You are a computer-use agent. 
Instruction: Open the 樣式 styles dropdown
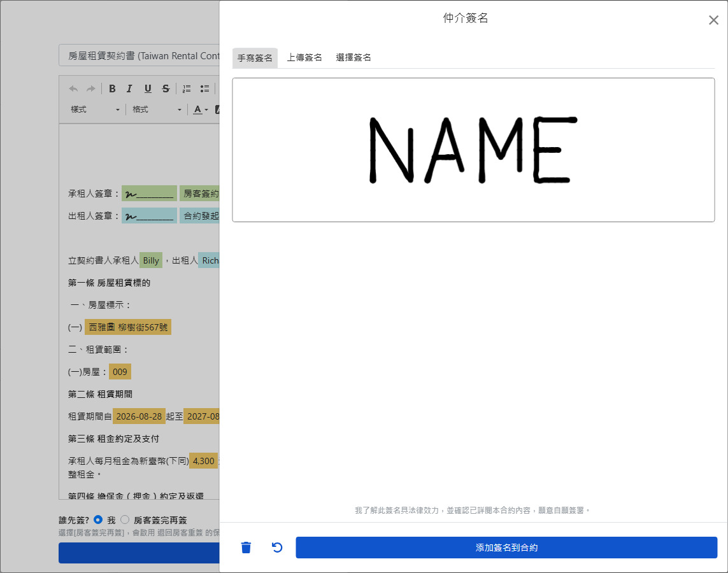(x=95, y=110)
